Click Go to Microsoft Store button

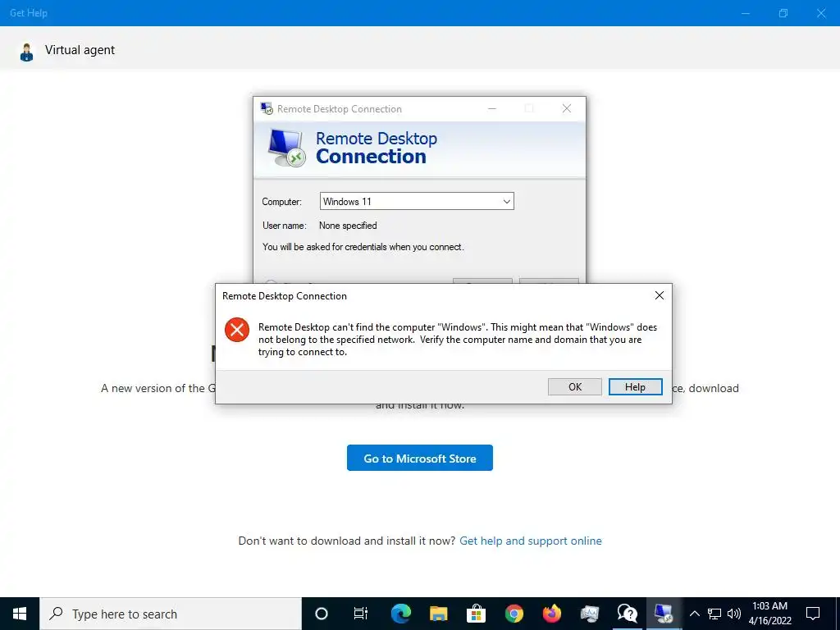pyautogui.click(x=419, y=458)
